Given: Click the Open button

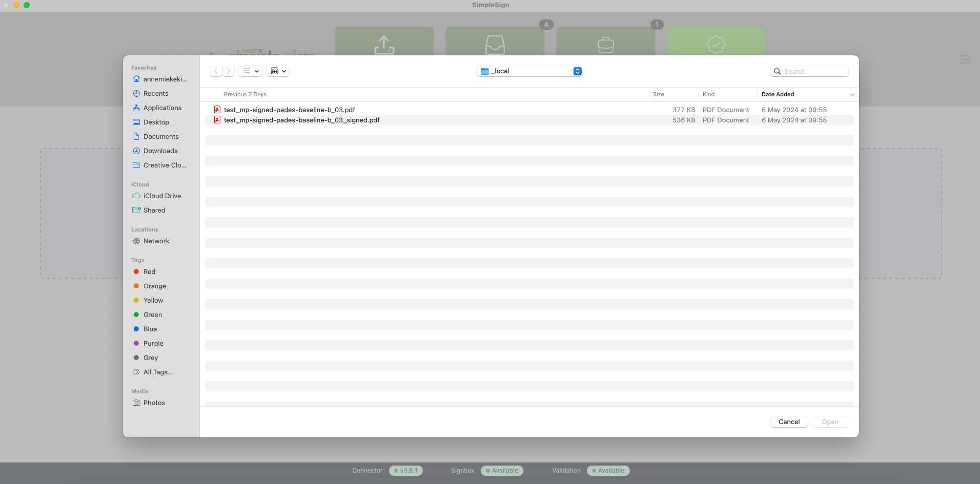Looking at the screenshot, I should 830,422.
